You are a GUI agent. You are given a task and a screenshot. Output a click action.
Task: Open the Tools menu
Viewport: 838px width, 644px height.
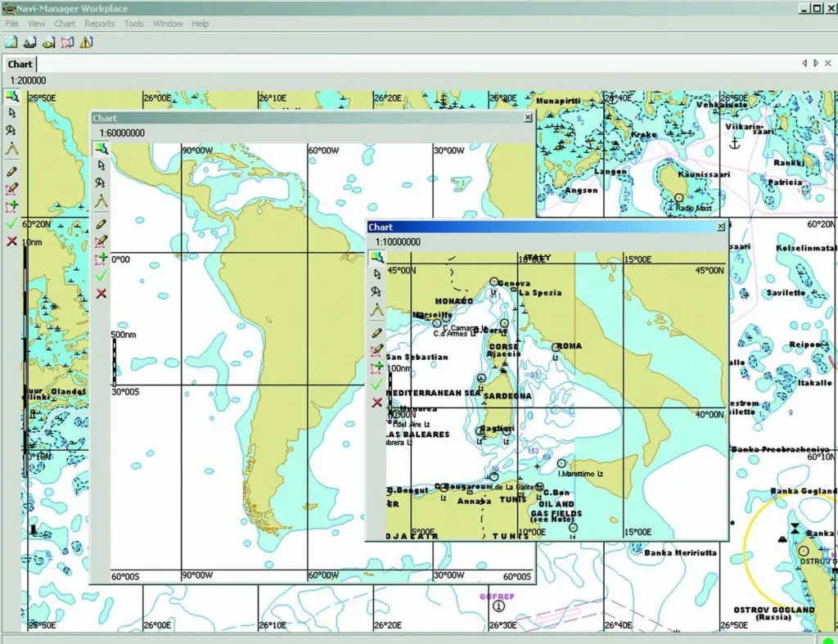(x=133, y=24)
